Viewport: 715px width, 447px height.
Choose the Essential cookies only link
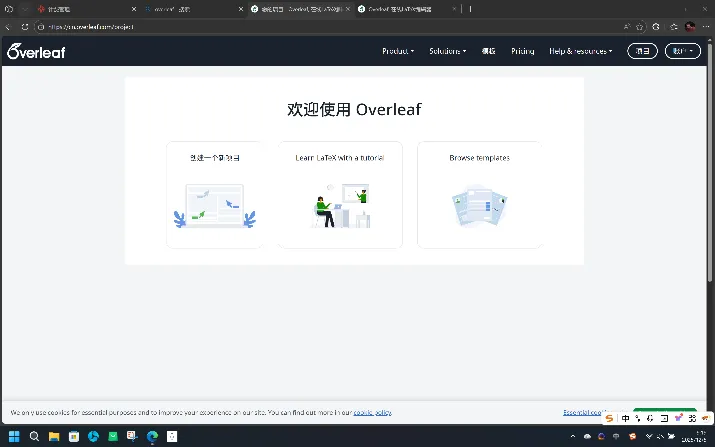[x=583, y=412]
